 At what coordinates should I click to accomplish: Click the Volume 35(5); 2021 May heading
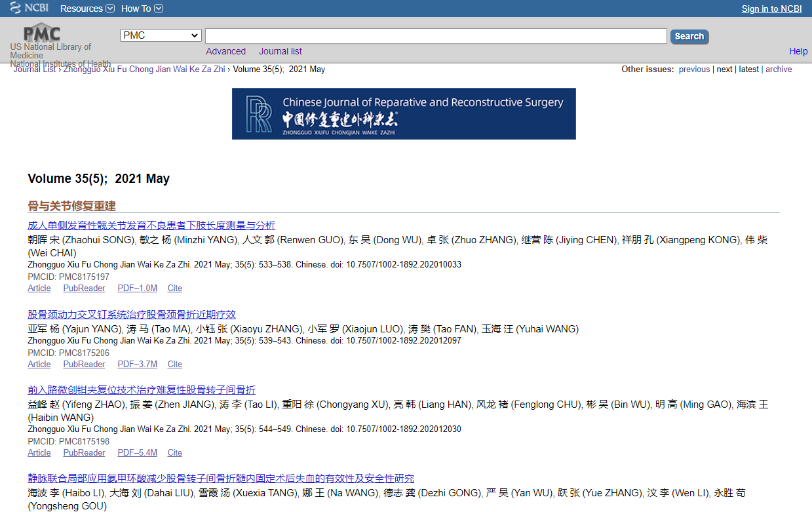pos(98,179)
